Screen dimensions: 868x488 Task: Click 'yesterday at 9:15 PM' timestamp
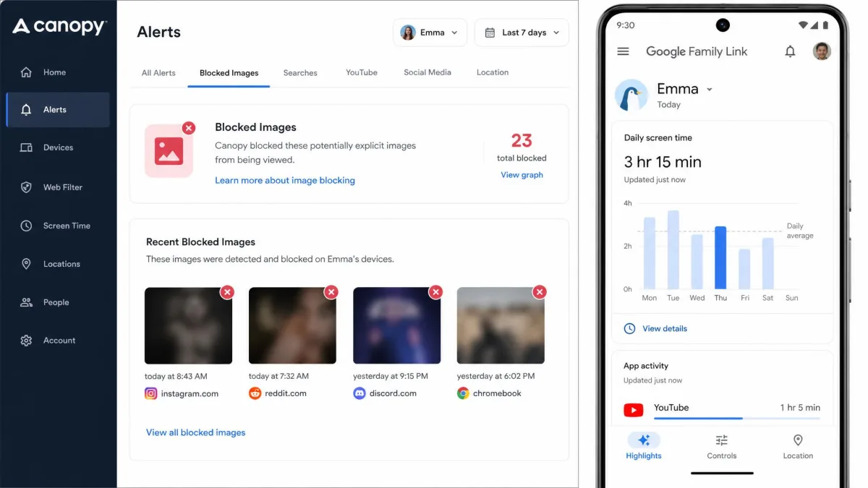click(x=391, y=376)
